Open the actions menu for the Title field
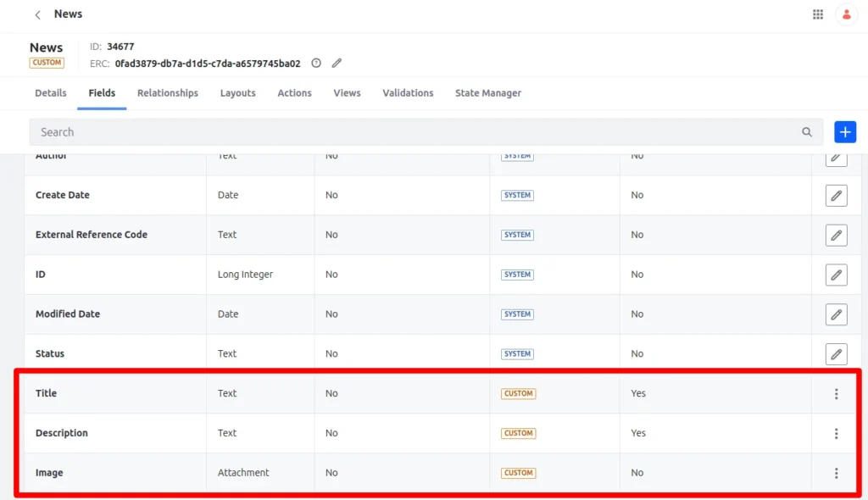 836,393
